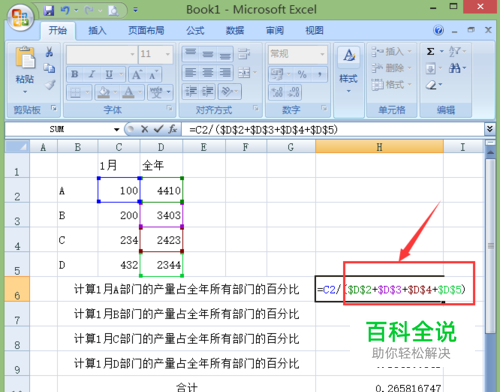Open print preview from quick access toolbar
Image resolution: width=500 pixels, height=392 pixels.
(x=113, y=11)
